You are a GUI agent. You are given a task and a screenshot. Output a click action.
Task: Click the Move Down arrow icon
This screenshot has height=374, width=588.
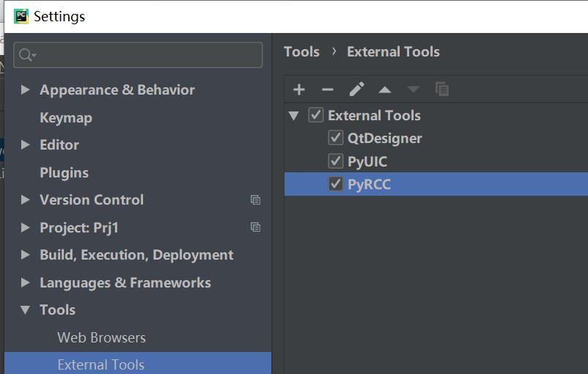click(414, 89)
